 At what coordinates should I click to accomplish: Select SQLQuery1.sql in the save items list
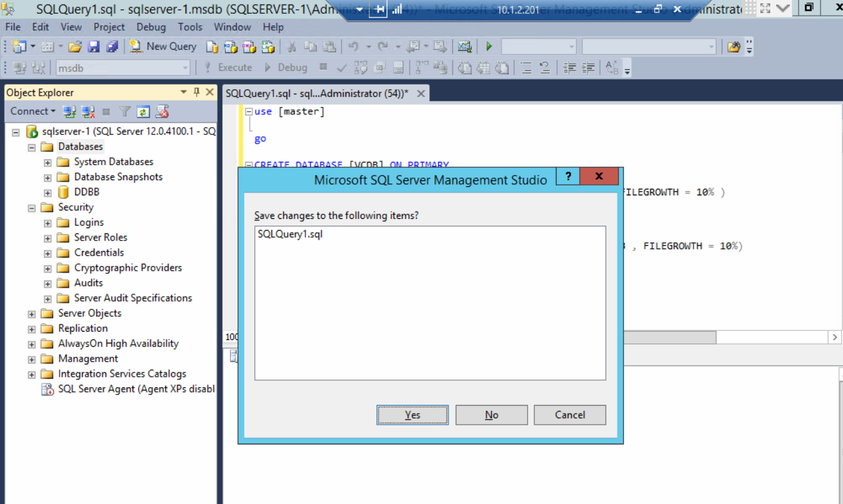tap(290, 234)
